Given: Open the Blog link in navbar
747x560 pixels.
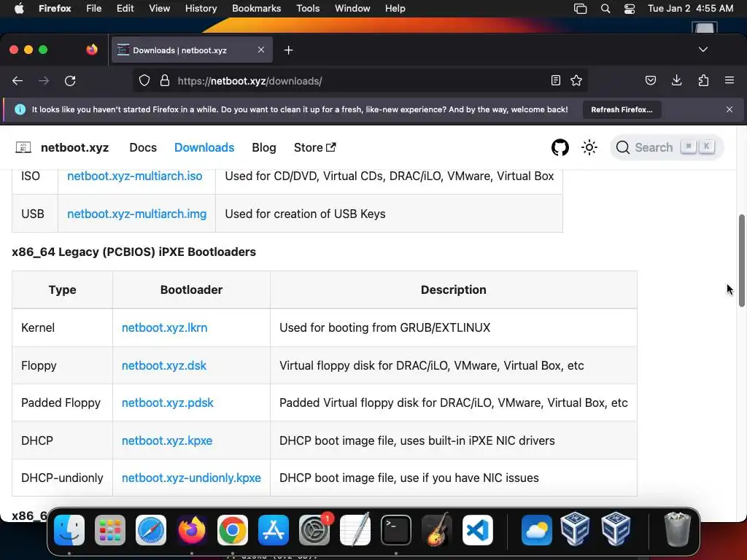Looking at the screenshot, I should (x=264, y=147).
